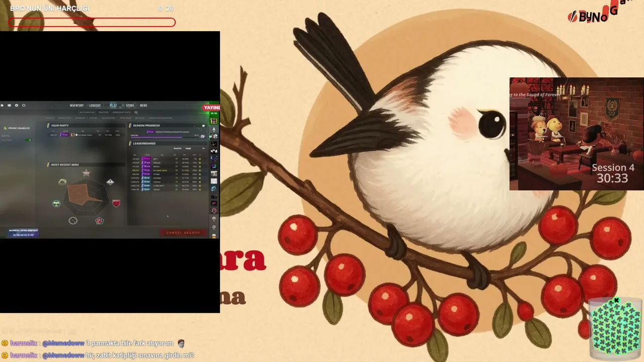Click the CANCEL SEARCH button

tap(183, 233)
